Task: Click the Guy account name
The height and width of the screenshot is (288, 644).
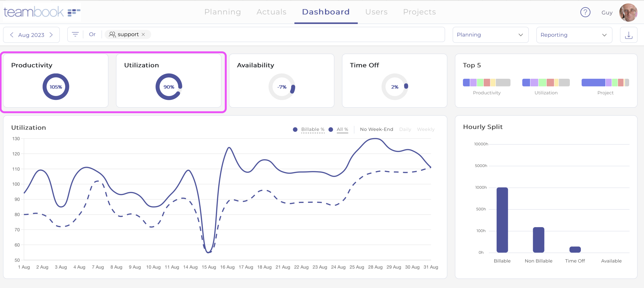Action: [x=607, y=12]
